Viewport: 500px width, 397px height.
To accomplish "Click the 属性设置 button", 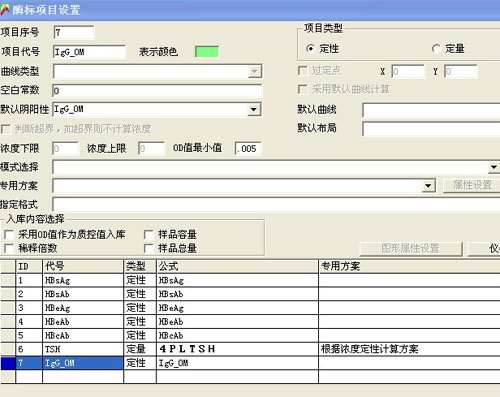I will coord(472,185).
